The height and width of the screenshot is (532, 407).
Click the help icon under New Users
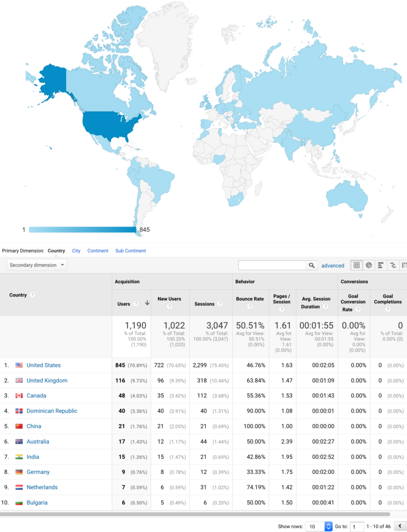(169, 307)
